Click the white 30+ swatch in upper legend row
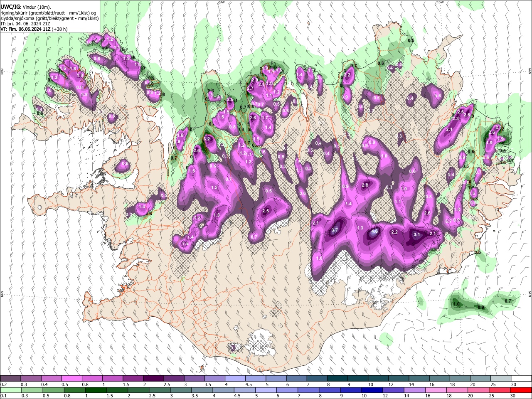 [x=521, y=379]
